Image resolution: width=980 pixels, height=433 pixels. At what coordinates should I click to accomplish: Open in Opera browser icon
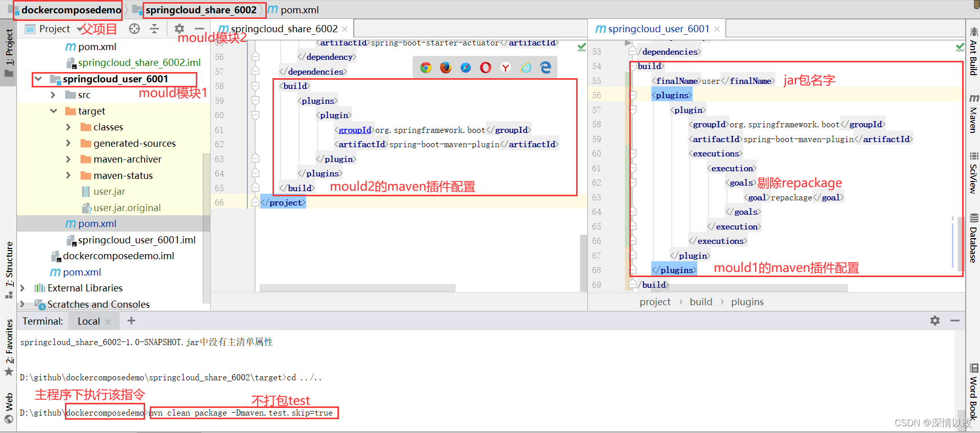(486, 67)
